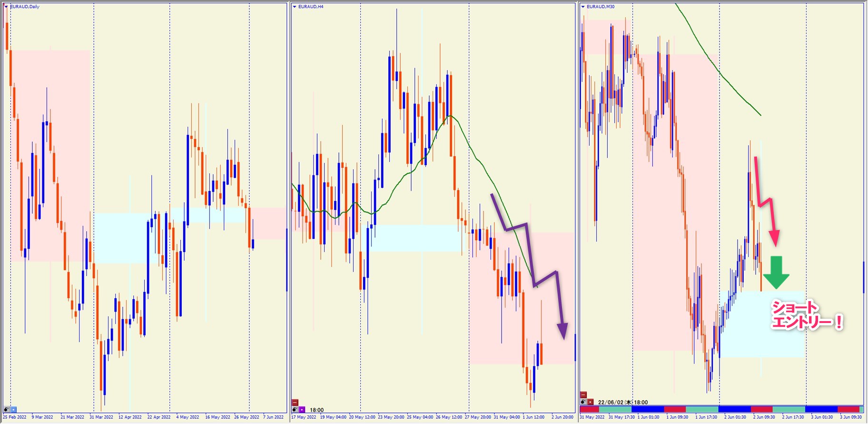Open the EURAUD,M30 chart dropdown arrow
This screenshot has width=868, height=424.
point(583,7)
